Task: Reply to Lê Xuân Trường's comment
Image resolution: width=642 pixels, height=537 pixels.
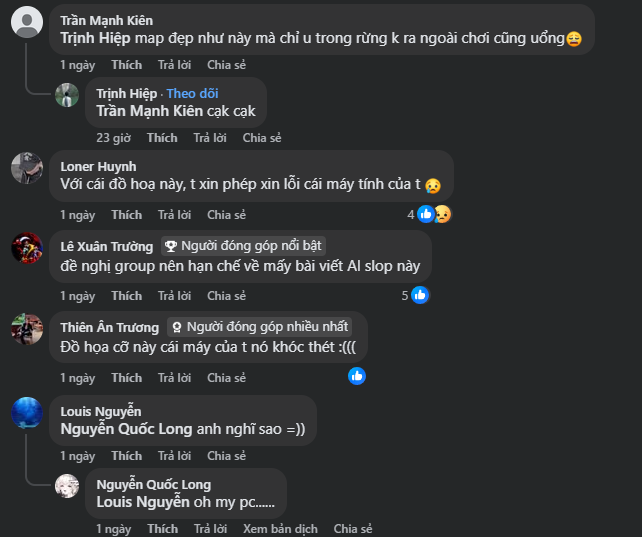Action: click(x=174, y=296)
